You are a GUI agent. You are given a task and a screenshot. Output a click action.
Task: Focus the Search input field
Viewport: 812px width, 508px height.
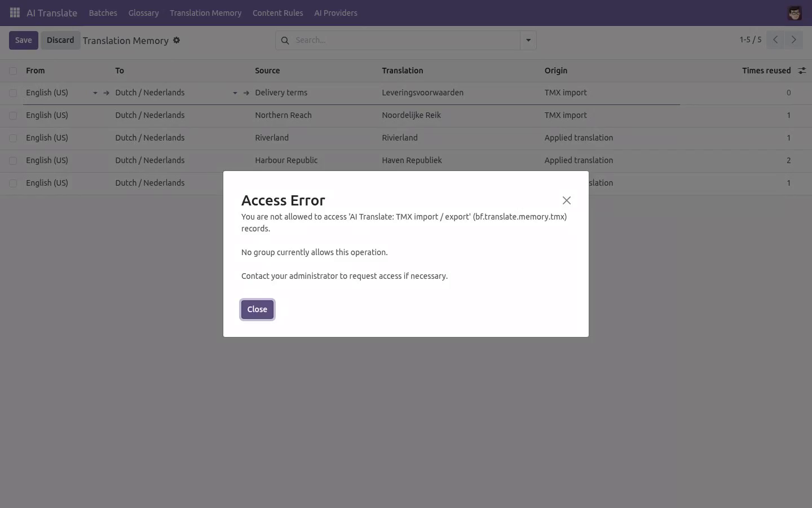(x=406, y=40)
